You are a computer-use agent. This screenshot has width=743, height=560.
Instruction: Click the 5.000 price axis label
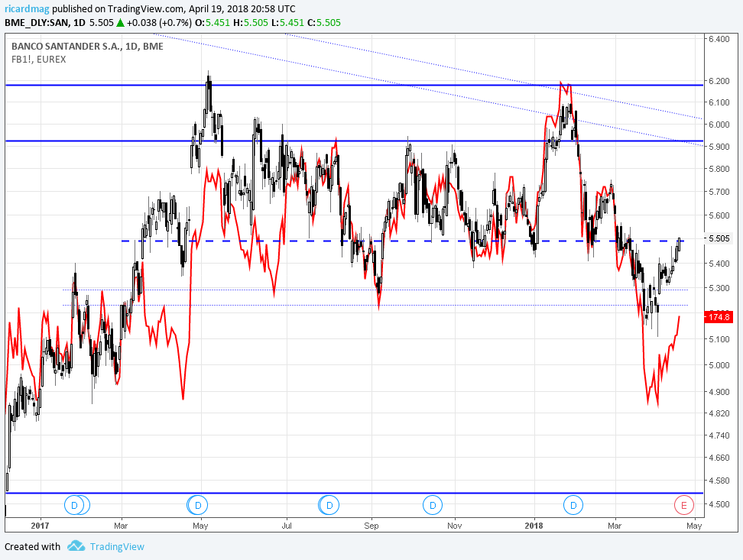coord(719,365)
